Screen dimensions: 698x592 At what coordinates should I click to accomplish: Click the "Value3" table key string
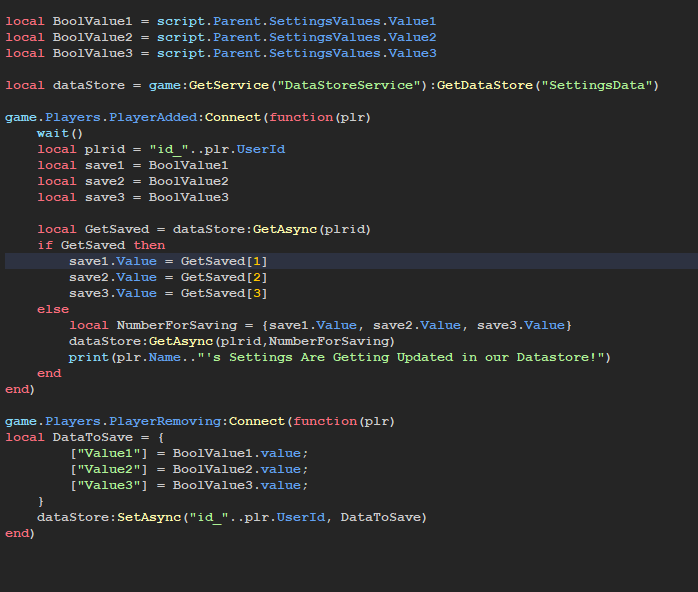point(112,485)
